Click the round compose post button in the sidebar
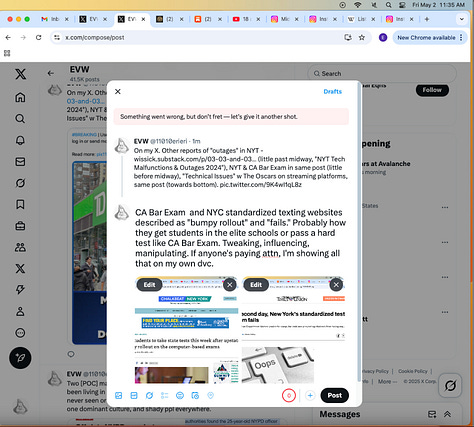This screenshot has width=474, height=427. pyautogui.click(x=20, y=358)
